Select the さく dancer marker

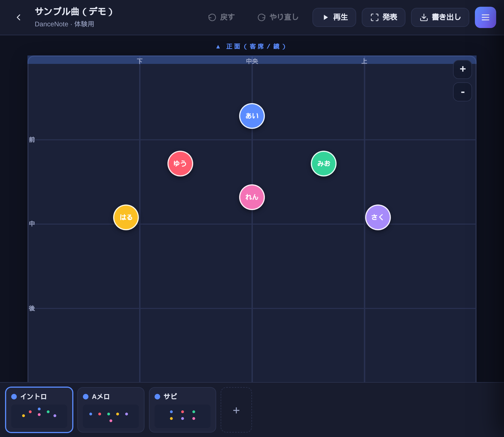coord(378,217)
